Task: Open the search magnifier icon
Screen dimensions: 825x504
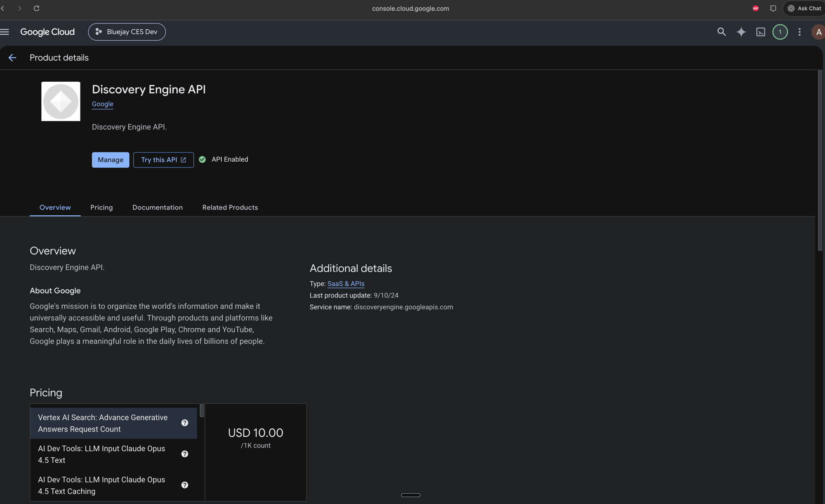Action: (721, 32)
